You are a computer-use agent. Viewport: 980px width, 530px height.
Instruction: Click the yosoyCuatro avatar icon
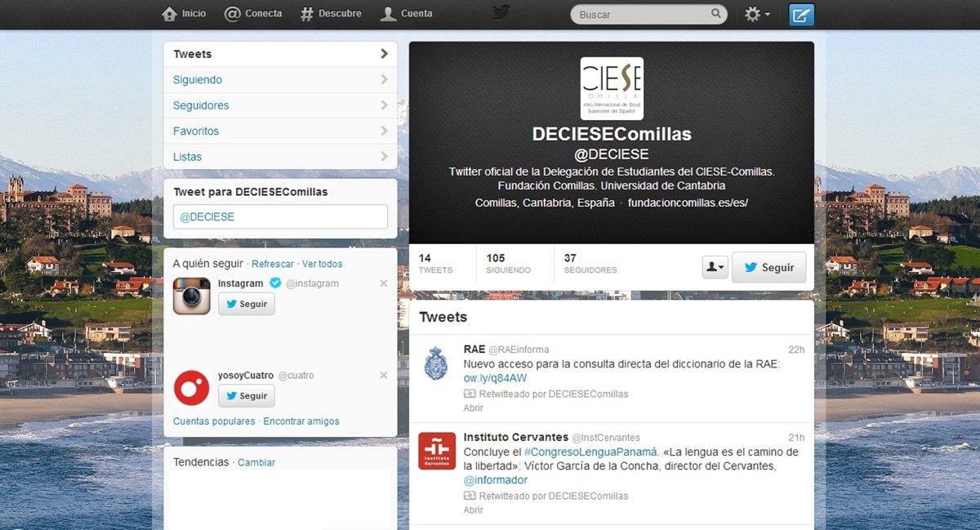click(x=192, y=388)
